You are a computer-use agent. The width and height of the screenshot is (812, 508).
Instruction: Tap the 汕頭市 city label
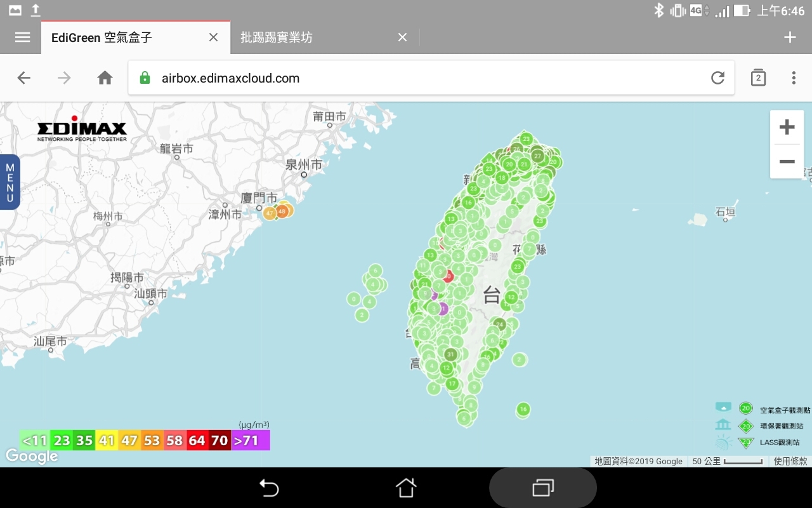pyautogui.click(x=151, y=293)
